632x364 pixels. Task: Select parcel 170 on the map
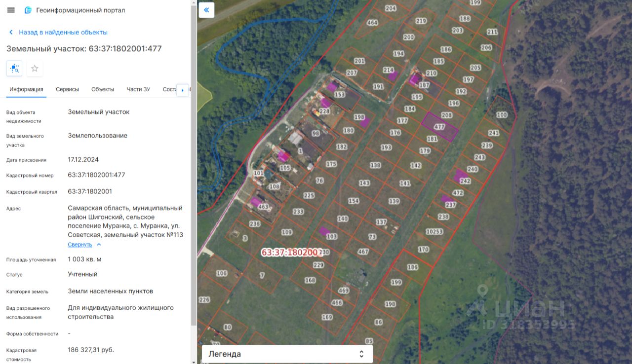424,250
